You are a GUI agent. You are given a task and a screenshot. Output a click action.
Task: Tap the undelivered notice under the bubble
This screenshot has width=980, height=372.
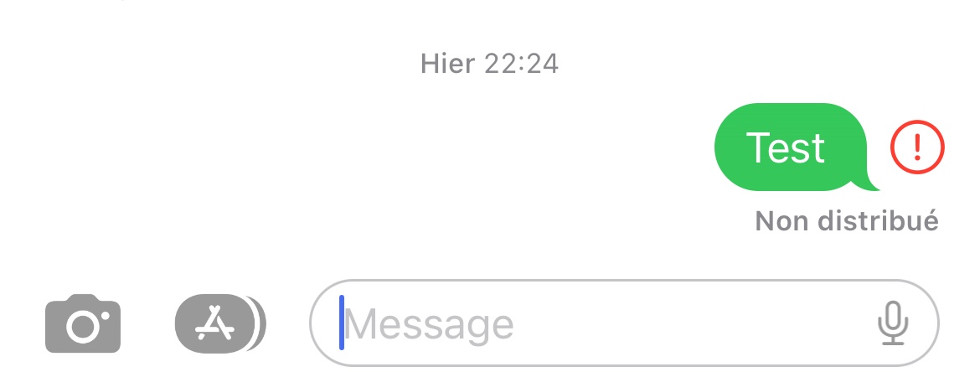click(847, 220)
